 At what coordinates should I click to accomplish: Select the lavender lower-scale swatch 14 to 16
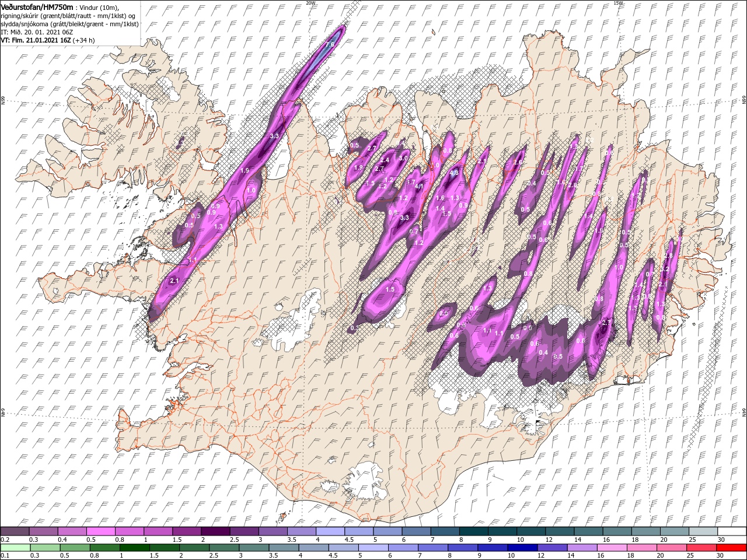(x=581, y=548)
